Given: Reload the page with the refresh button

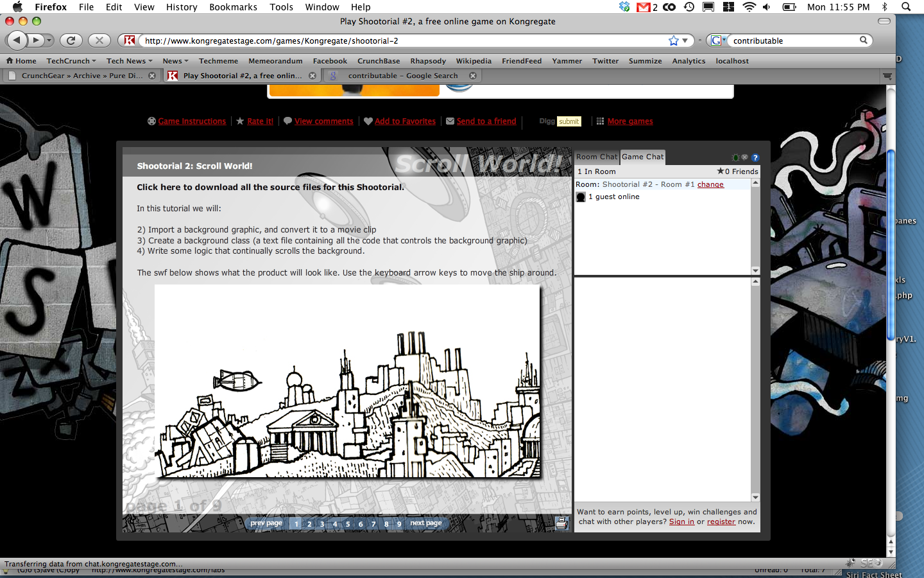Looking at the screenshot, I should click(x=71, y=40).
